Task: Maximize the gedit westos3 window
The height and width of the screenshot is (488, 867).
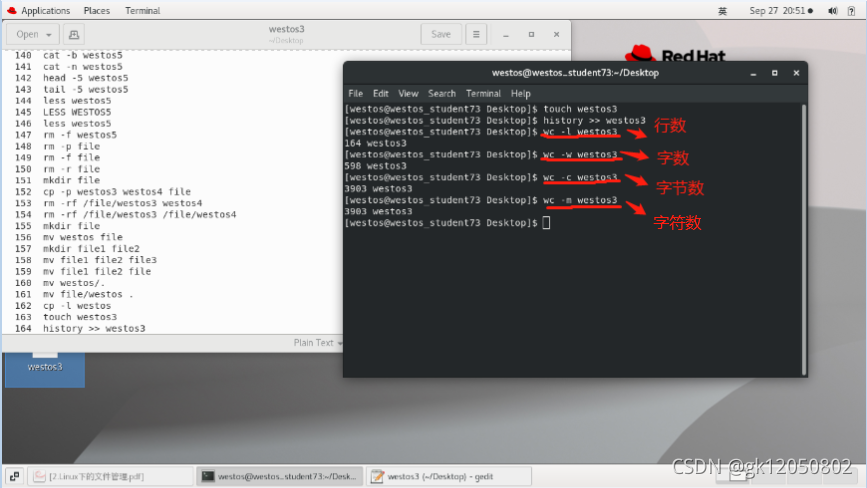Action: pyautogui.click(x=531, y=34)
